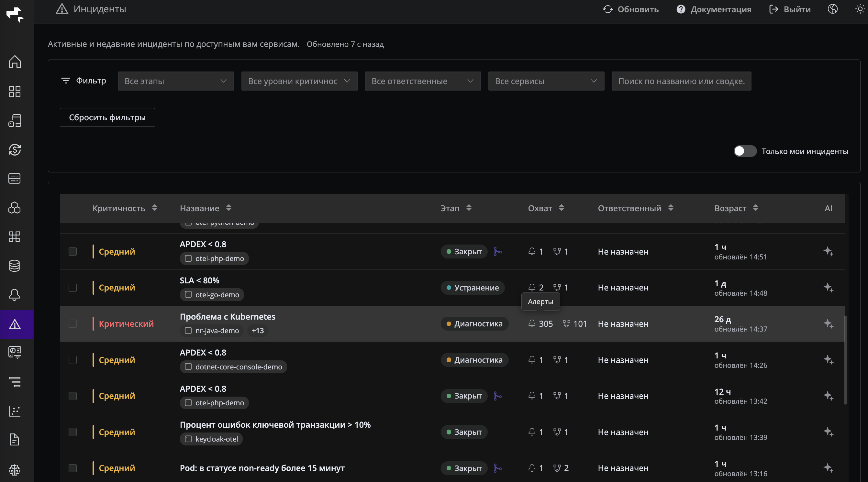The image size is (868, 482).
Task: Open 'SLA < 80%' incident title
Action: 199,280
